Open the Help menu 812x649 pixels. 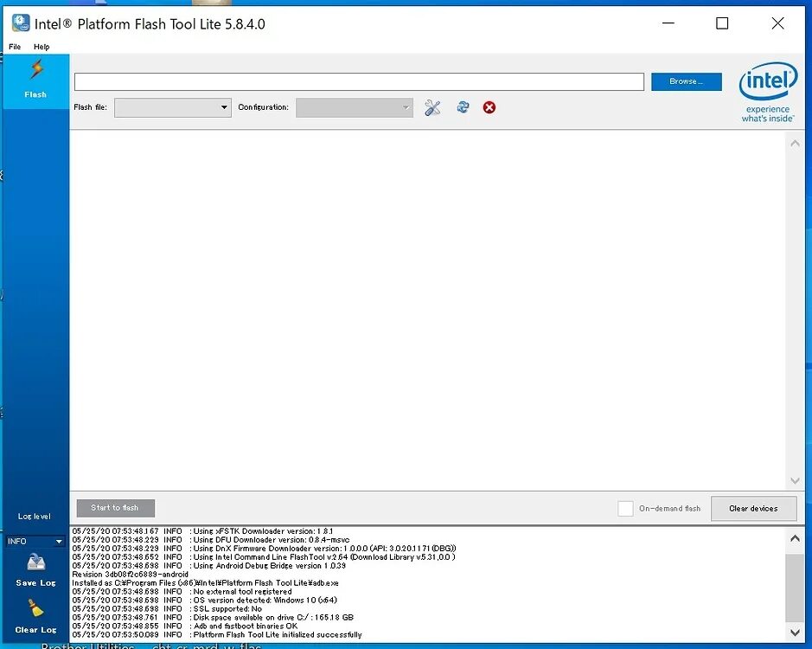[42, 47]
